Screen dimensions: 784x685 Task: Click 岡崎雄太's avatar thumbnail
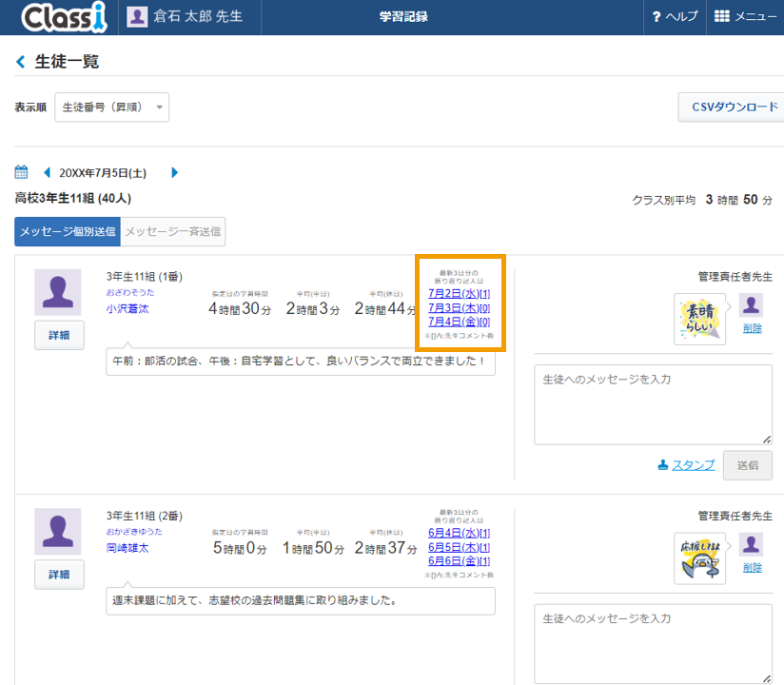(x=57, y=532)
